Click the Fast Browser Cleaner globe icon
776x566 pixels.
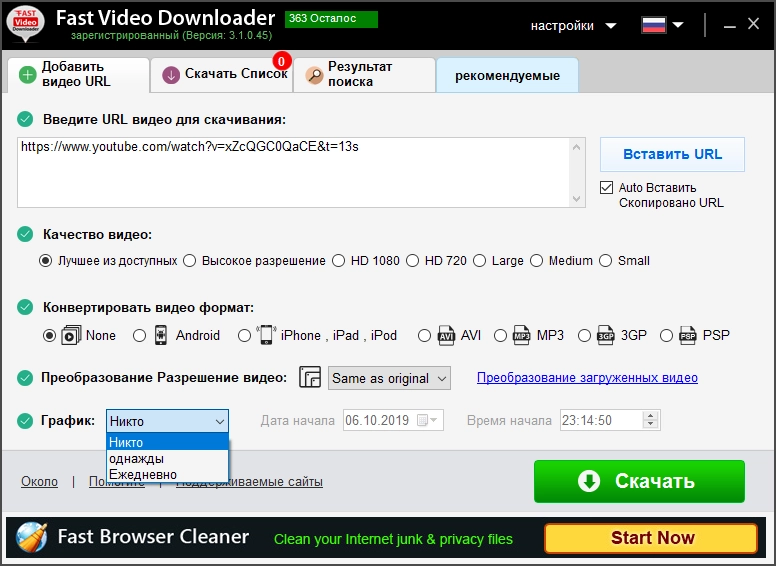tap(32, 537)
